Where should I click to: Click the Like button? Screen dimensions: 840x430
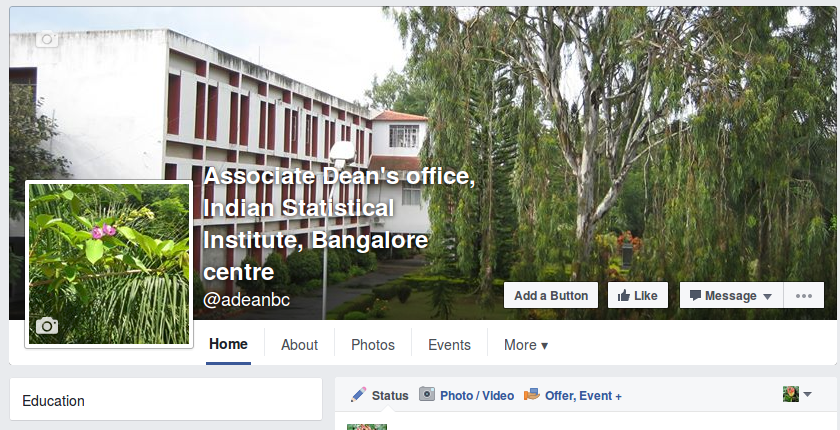coord(638,295)
